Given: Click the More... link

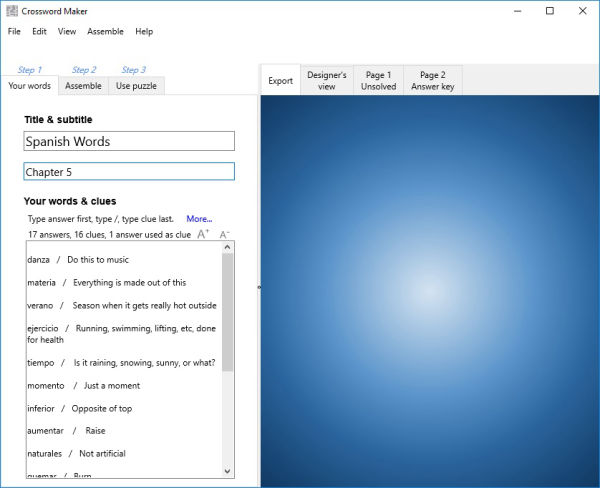Looking at the screenshot, I should (199, 219).
